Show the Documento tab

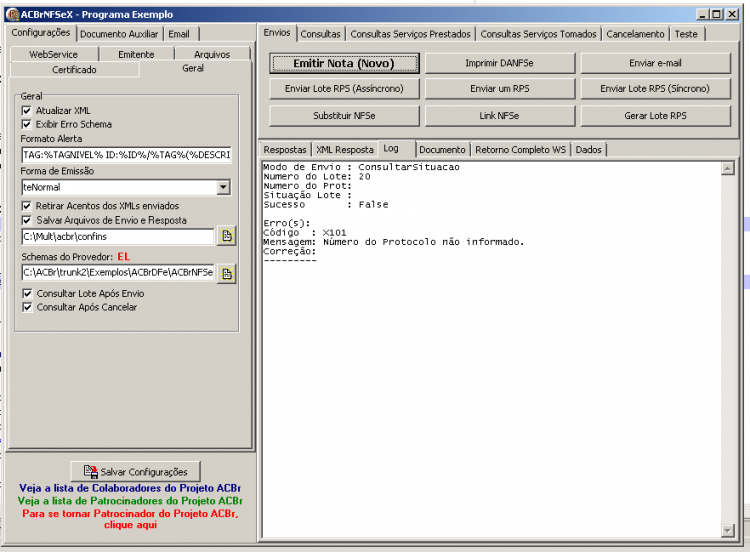coord(442,150)
